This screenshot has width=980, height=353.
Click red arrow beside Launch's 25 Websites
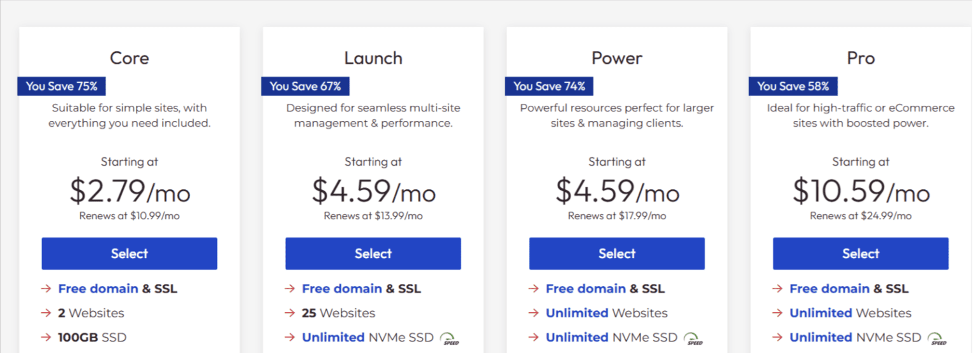pos(290,313)
